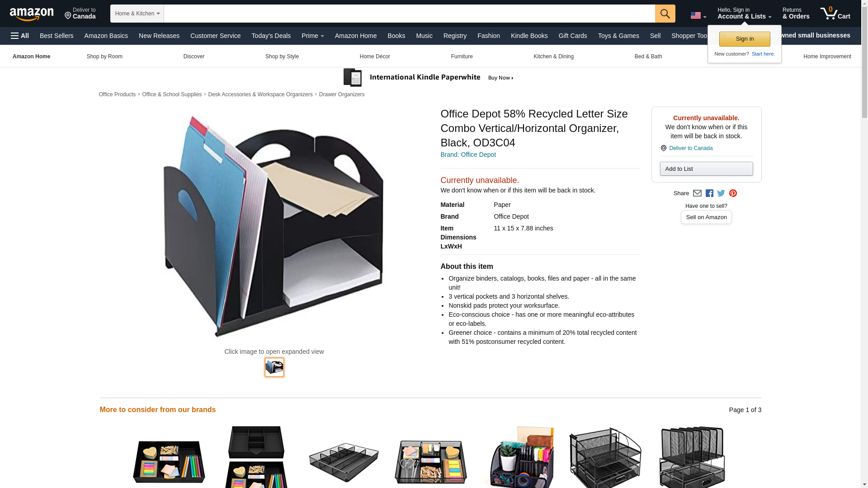Select Kitchen & Dining category tab
Screen dimensions: 868x488
point(553,56)
